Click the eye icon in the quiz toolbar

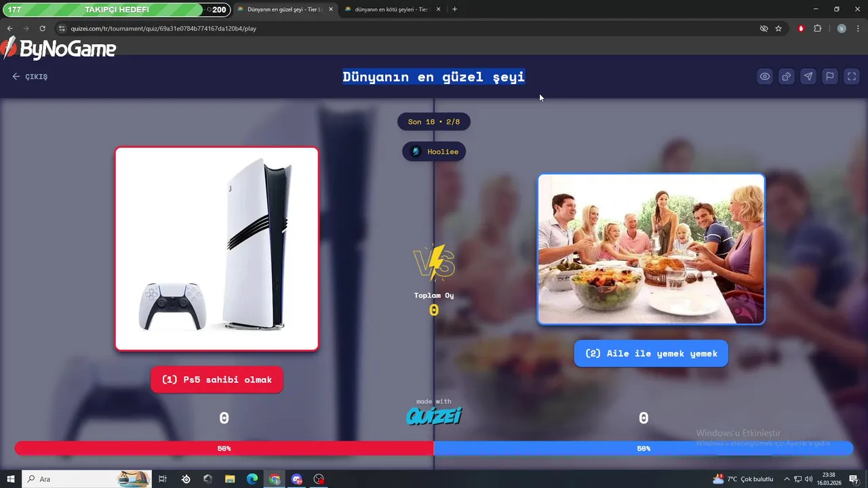point(765,77)
